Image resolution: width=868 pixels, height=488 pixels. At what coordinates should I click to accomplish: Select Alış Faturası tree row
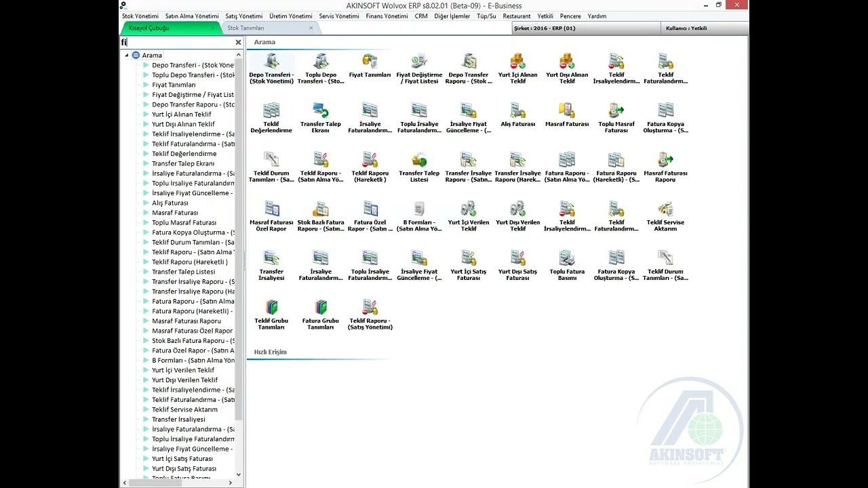pyautogui.click(x=170, y=203)
